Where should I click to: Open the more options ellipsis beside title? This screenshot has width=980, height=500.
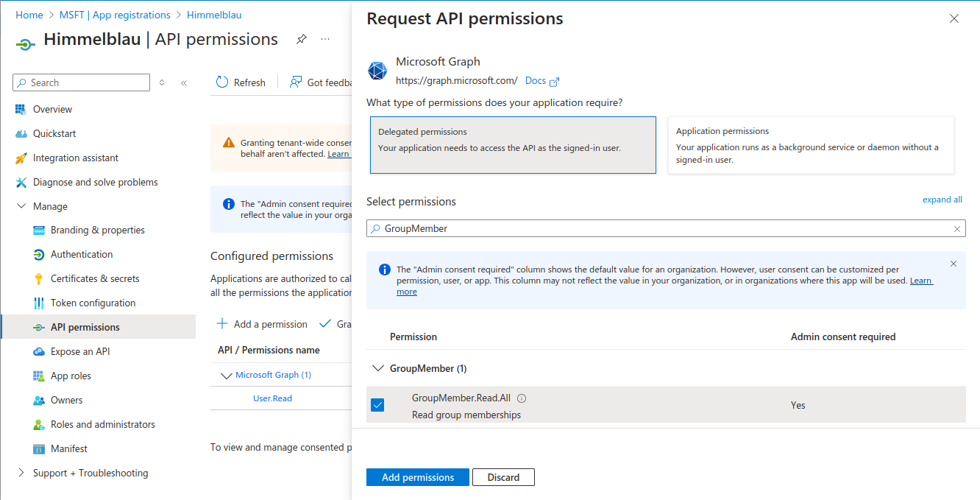pyautogui.click(x=325, y=39)
